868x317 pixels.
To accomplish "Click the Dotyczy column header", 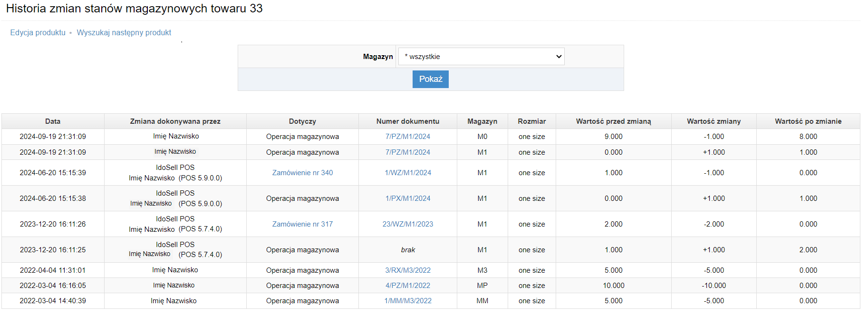I will (x=302, y=121).
